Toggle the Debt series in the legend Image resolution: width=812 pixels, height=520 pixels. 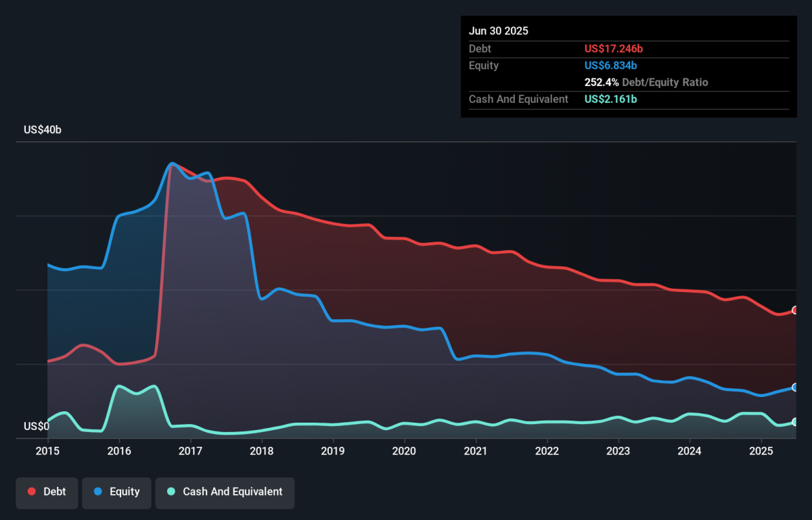click(x=47, y=492)
